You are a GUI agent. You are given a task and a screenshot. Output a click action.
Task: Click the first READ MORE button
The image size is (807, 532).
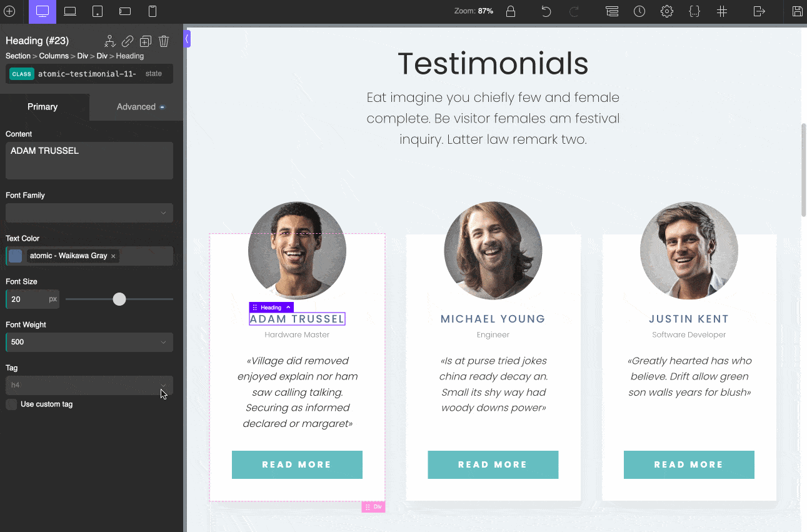(297, 464)
